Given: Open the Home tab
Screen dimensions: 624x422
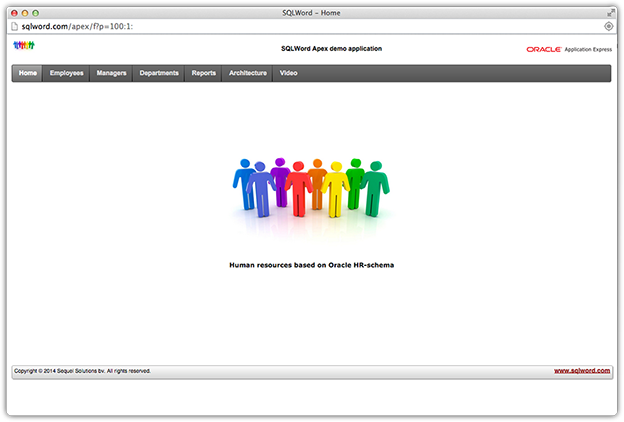Looking at the screenshot, I should (x=27, y=73).
